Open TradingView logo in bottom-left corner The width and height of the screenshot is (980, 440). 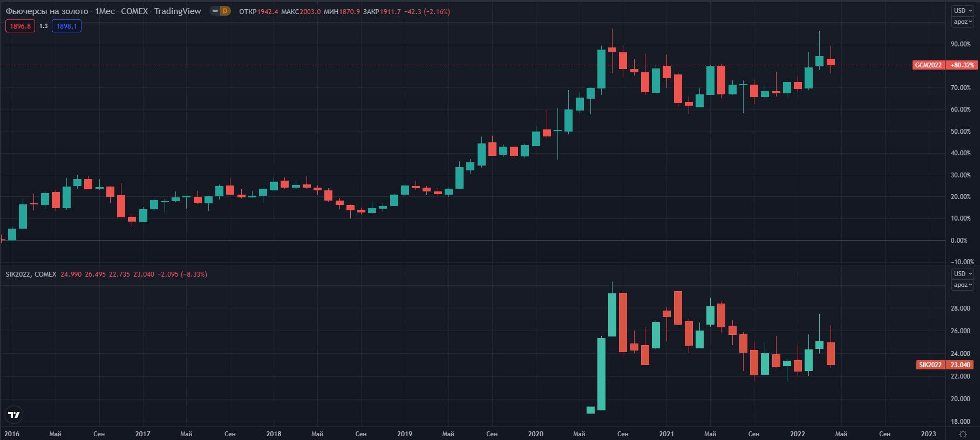[14, 415]
